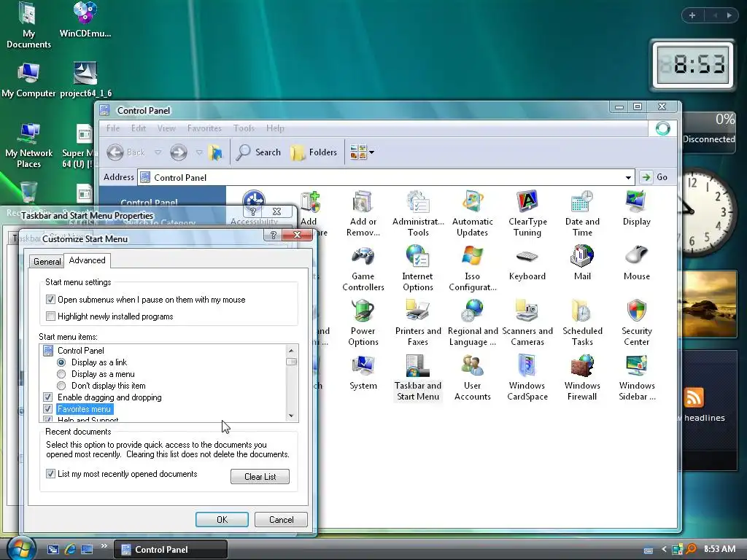The width and height of the screenshot is (747, 560).
Task: Open Mouse settings icon
Action: point(636,263)
